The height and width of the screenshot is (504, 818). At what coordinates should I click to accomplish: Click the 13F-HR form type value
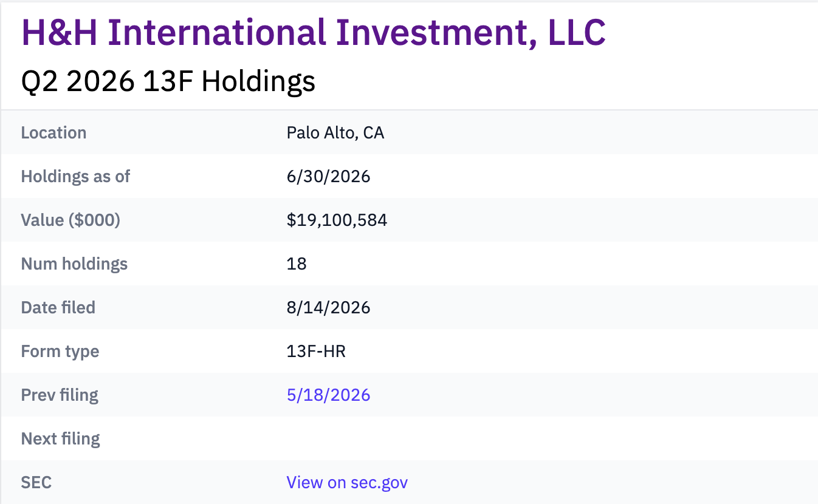coord(316,351)
